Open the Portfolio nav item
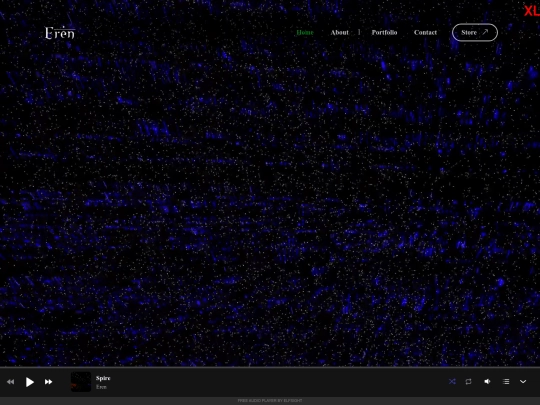The image size is (540, 405). 384,32
